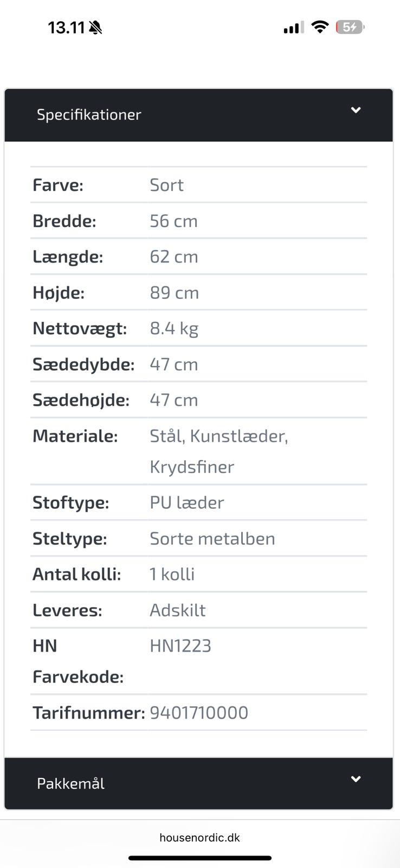Tap the 89 cm height value

pyautogui.click(x=174, y=292)
